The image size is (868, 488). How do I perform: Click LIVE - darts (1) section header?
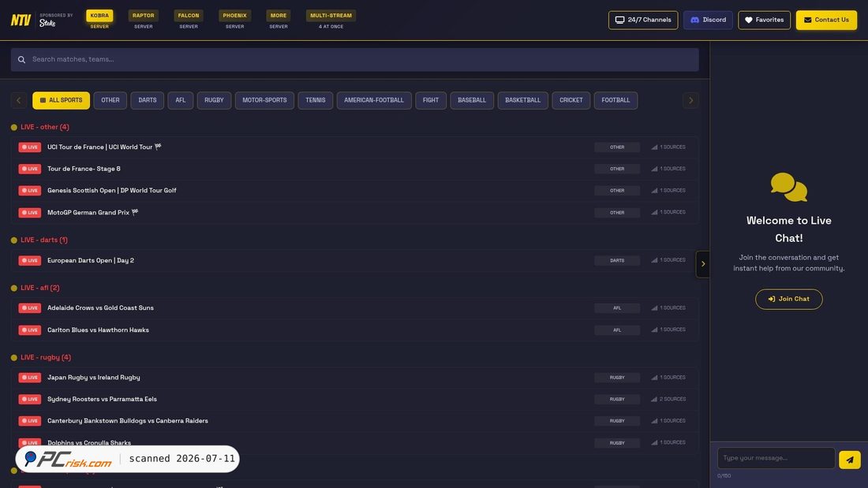(43, 240)
